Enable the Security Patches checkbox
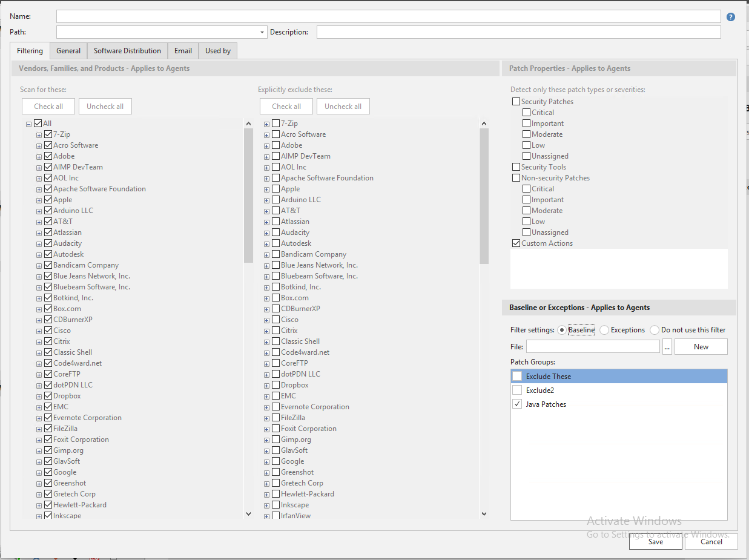This screenshot has height=560, width=749. point(516,102)
